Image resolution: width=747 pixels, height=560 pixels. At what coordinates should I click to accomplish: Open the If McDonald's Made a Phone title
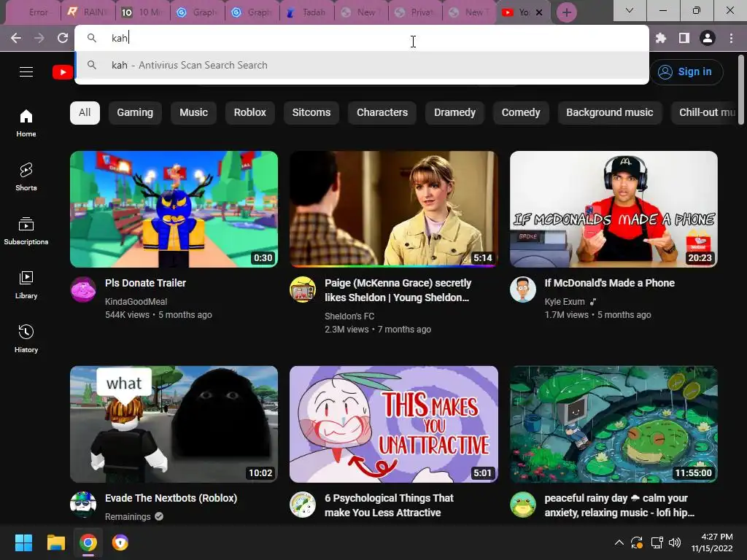point(609,283)
